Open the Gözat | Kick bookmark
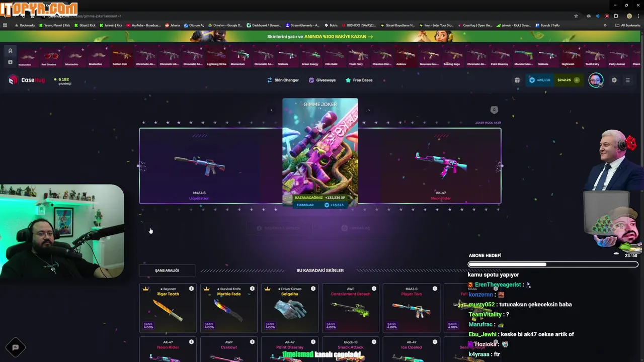Image resolution: width=644 pixels, height=362 pixels. click(x=84, y=25)
